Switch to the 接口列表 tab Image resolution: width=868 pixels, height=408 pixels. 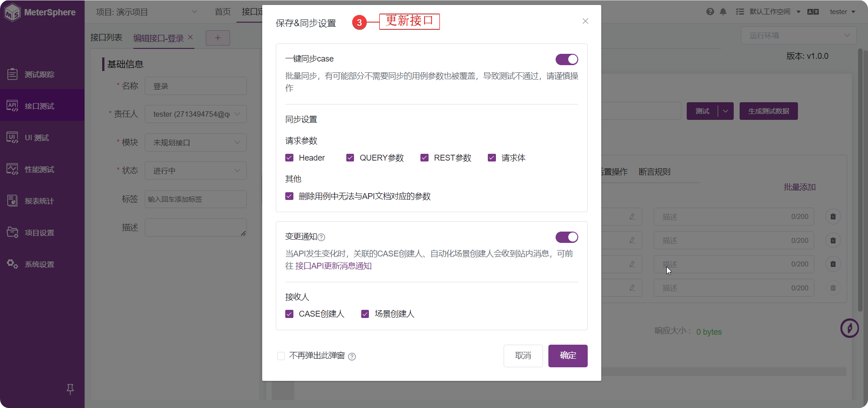pyautogui.click(x=106, y=38)
